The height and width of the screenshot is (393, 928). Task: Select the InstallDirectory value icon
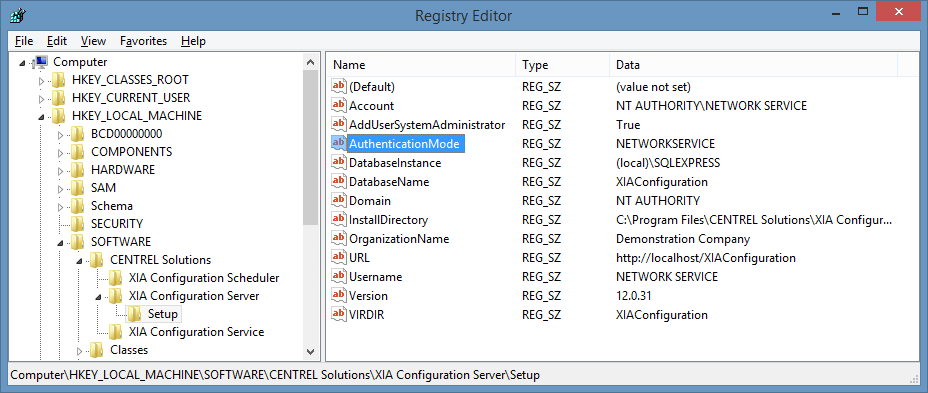tap(339, 220)
